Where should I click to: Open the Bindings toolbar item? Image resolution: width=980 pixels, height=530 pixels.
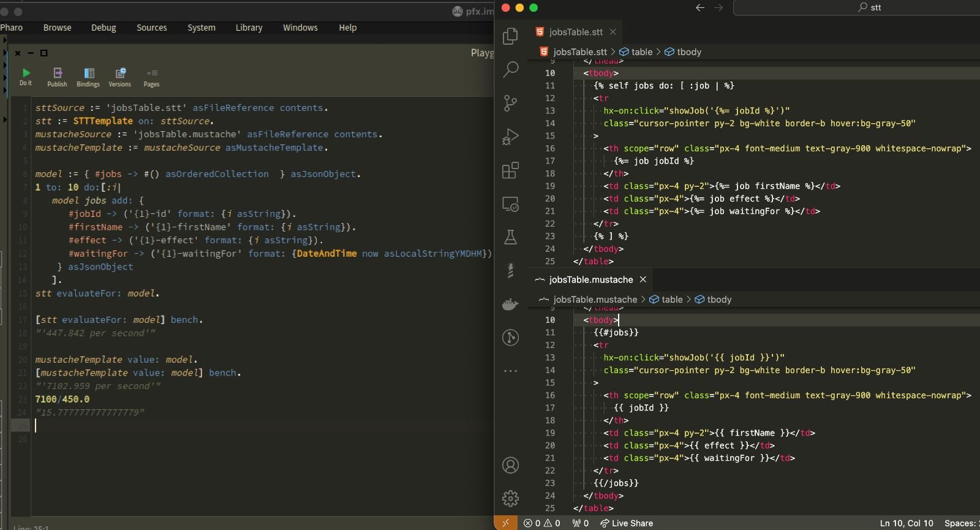click(x=88, y=77)
